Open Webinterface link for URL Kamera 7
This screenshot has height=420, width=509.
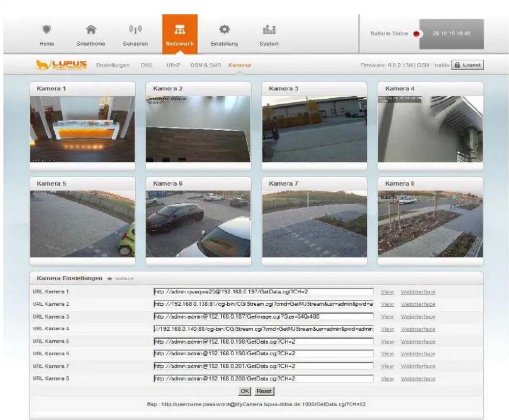[418, 366]
